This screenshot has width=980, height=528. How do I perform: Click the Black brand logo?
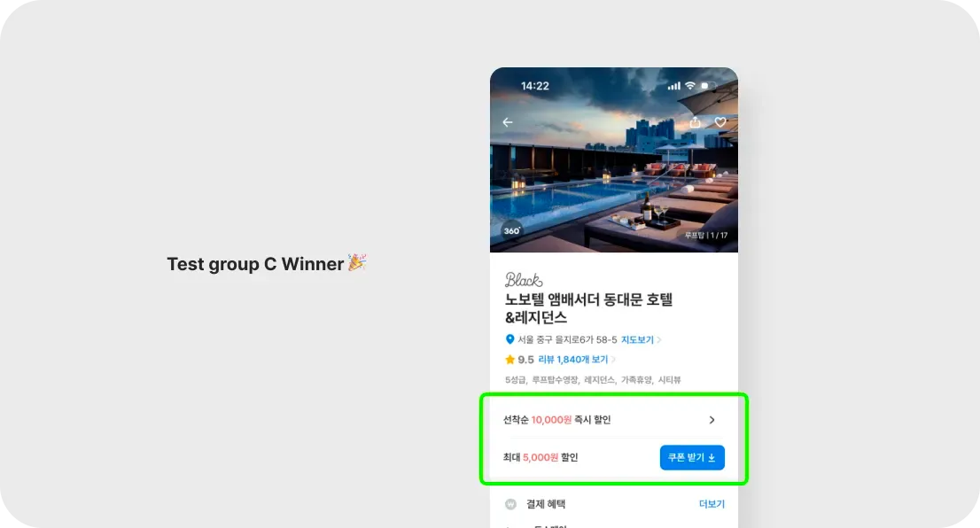[524, 279]
